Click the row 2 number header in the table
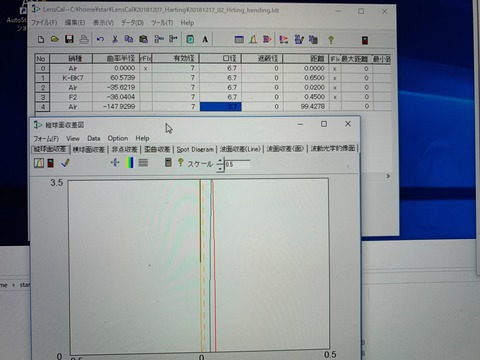The image size is (480, 360). click(x=43, y=88)
